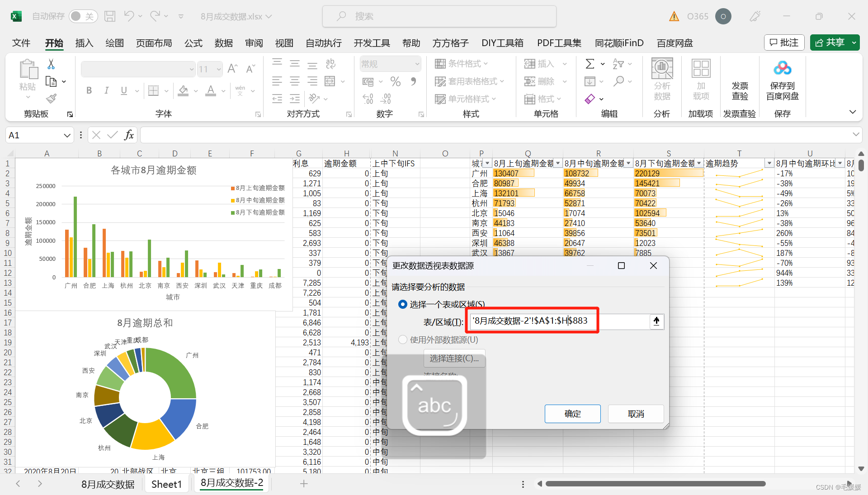The image size is (868, 495).
Task: Open the number format dropdown
Action: 417,64
